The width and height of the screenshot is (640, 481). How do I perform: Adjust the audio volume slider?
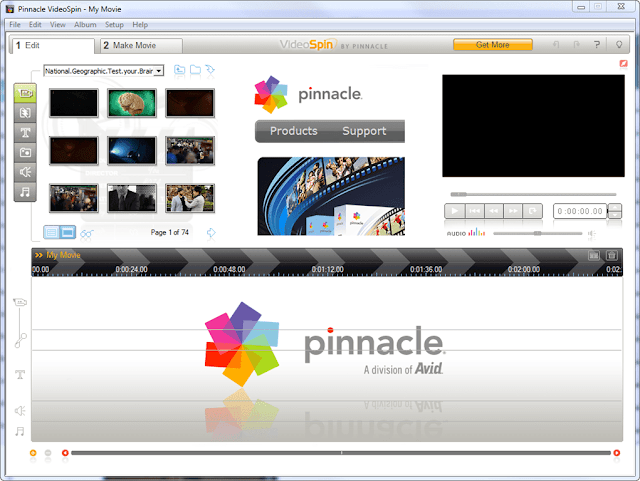coord(538,234)
